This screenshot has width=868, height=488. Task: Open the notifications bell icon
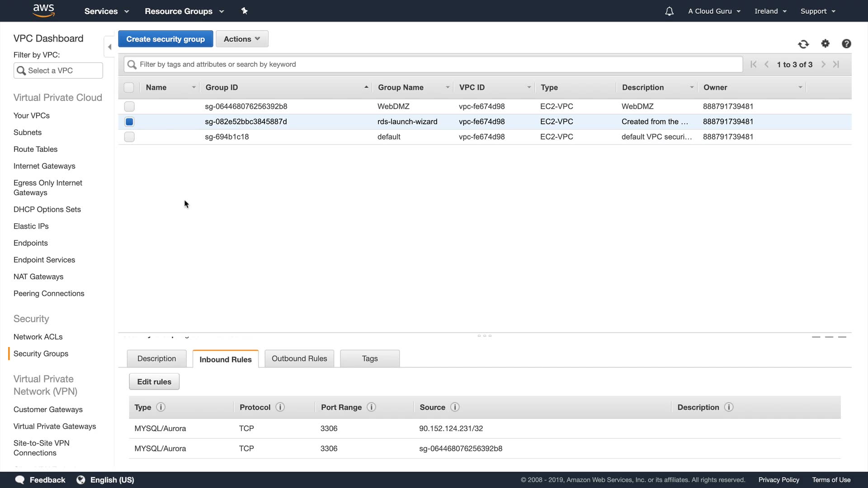point(669,11)
